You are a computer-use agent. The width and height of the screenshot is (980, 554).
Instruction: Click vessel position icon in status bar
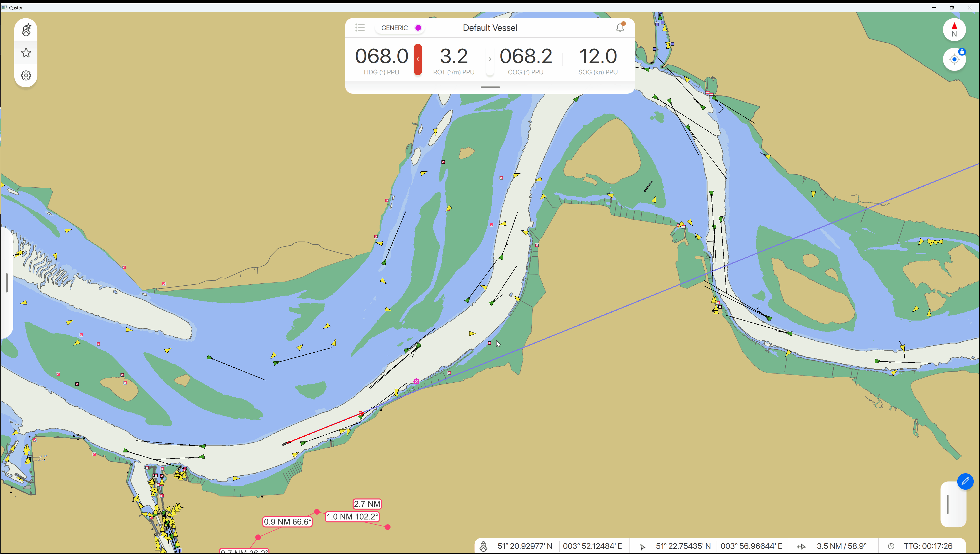(484, 546)
